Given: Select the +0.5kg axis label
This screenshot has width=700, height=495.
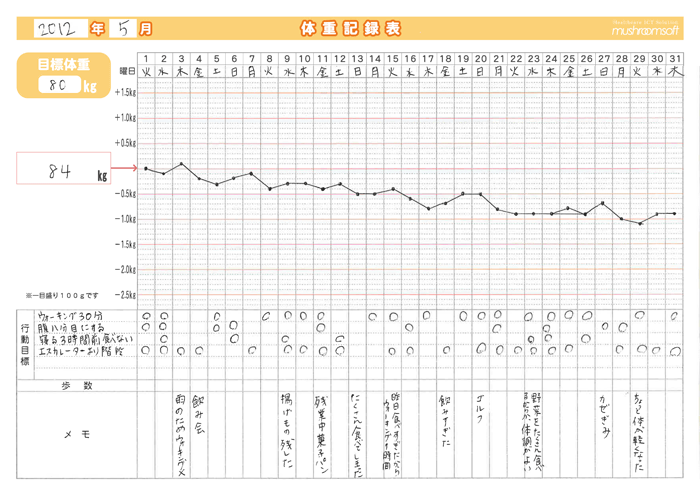Looking at the screenshot, I should [125, 143].
